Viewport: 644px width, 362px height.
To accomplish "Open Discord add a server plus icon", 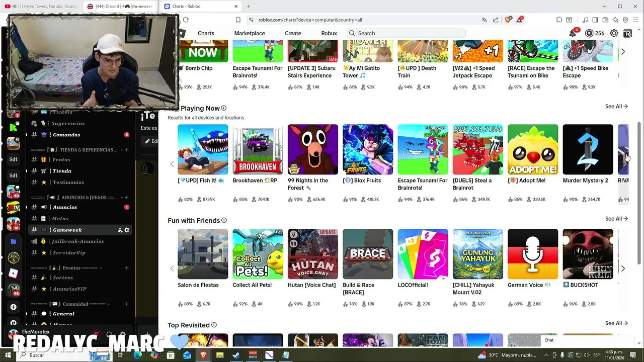I will 14,307.
